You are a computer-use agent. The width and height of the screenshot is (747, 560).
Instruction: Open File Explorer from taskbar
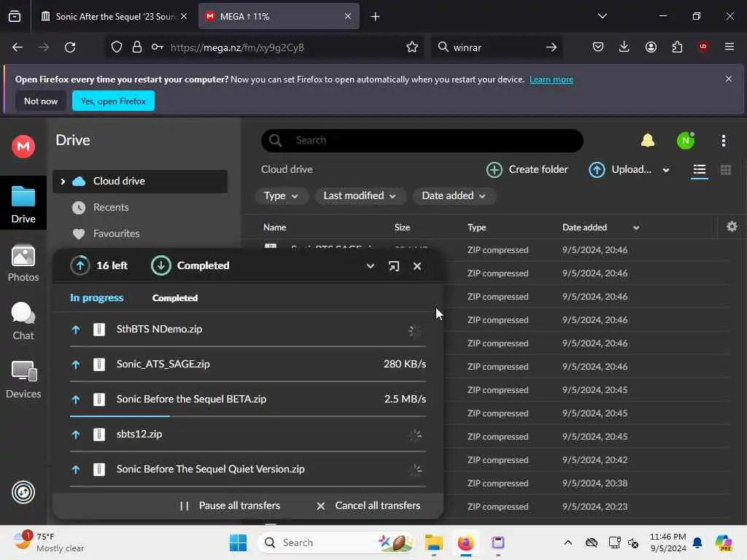(x=433, y=542)
